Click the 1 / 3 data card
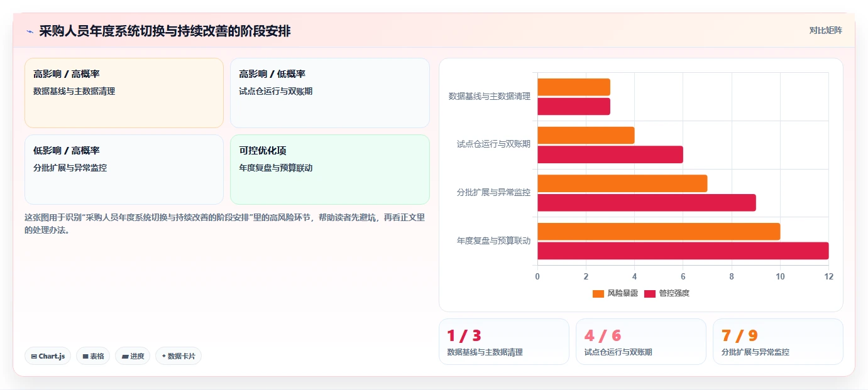This screenshot has height=390, width=868. (504, 342)
